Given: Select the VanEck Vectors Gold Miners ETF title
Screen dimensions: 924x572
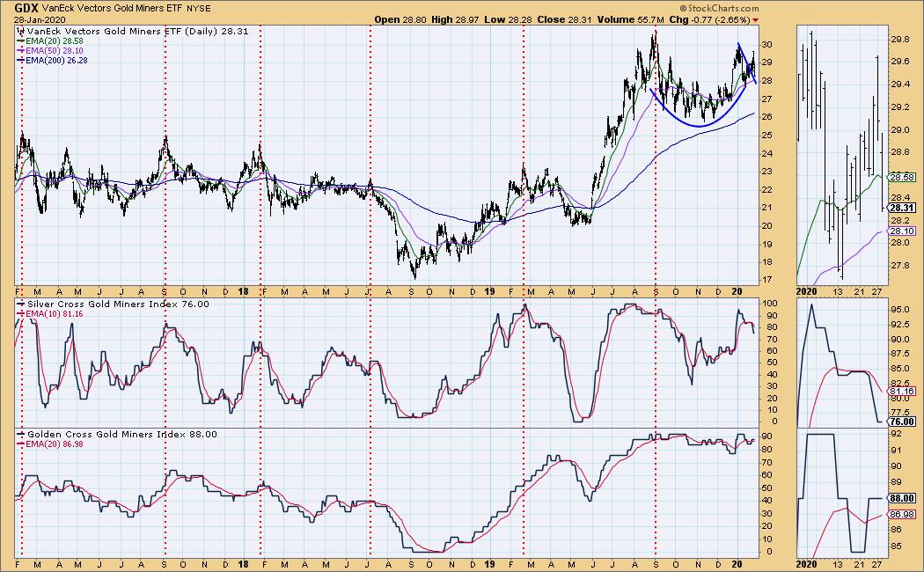Looking at the screenshot, I should pyautogui.click(x=111, y=9).
